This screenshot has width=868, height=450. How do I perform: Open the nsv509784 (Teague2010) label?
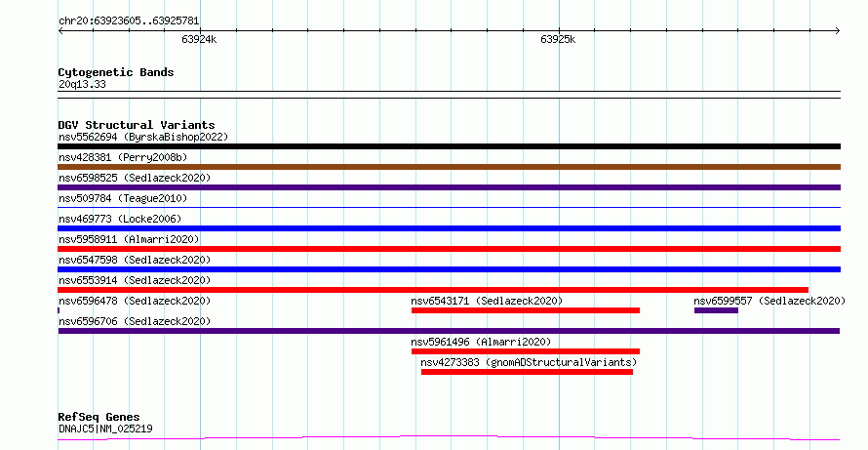pos(123,198)
